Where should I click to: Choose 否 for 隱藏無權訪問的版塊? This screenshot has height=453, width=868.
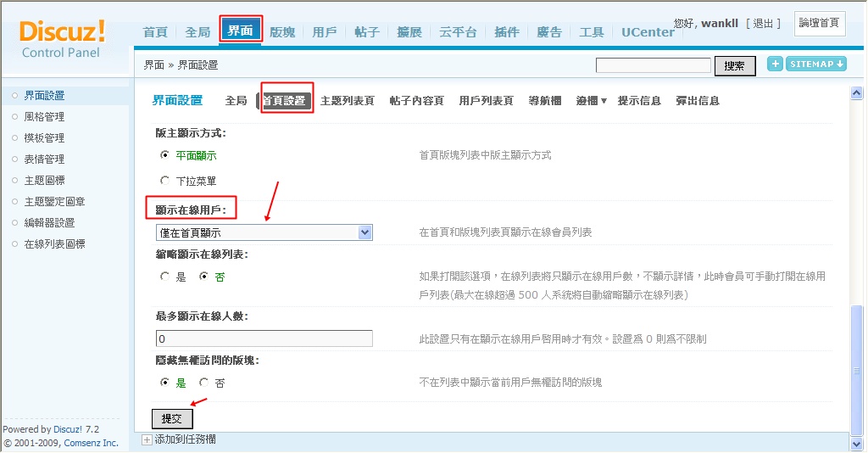tap(203, 383)
